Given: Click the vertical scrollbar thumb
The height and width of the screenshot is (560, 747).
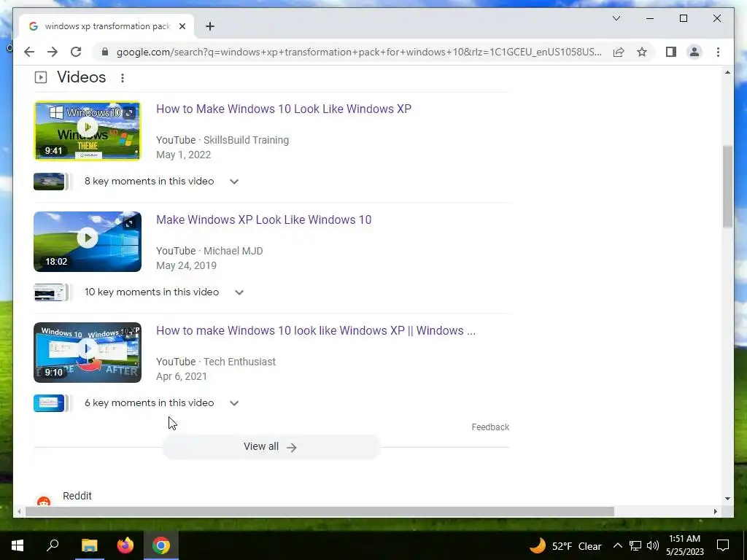Looking at the screenshot, I should [x=727, y=187].
